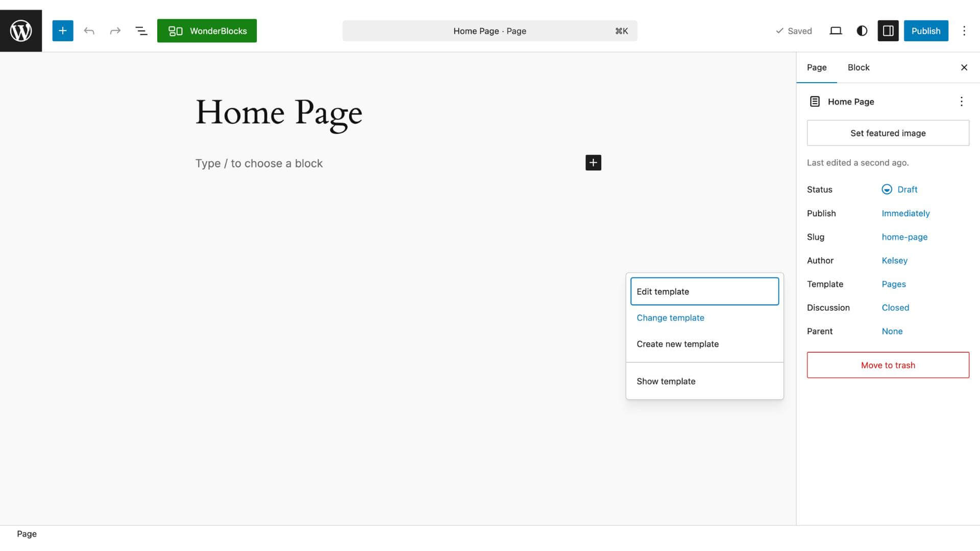Toggle the Settings sidebar panel
The width and height of the screenshot is (980, 551).
888,31
